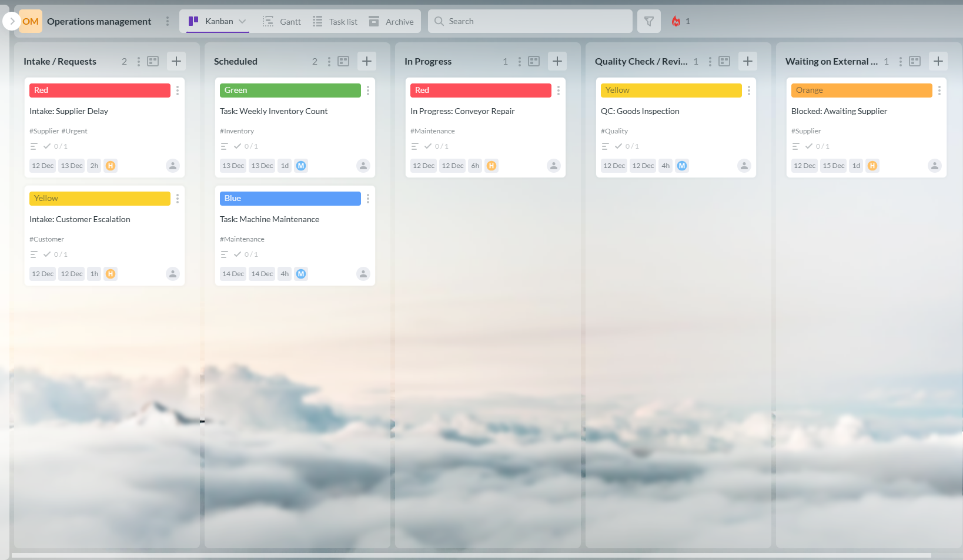Click the M avatar on Weekly Inventory Count
Screen dimensions: 963x560
pos(301,165)
